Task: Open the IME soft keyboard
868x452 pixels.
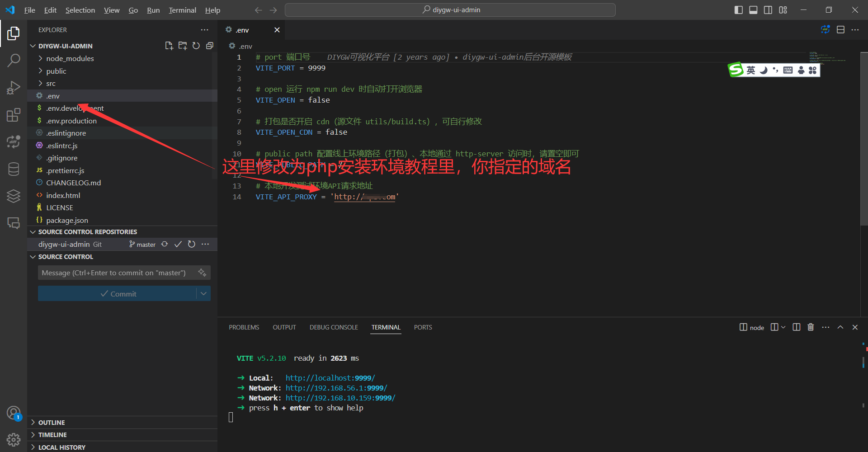Action: [788, 70]
